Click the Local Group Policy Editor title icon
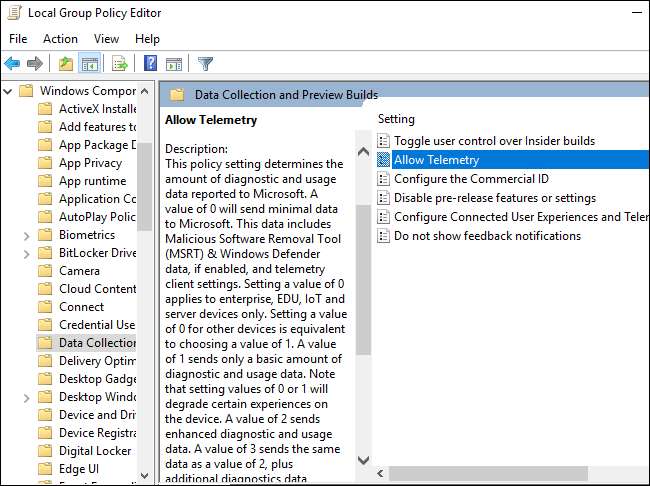Screen dimensions: 650x486 pos(14,12)
